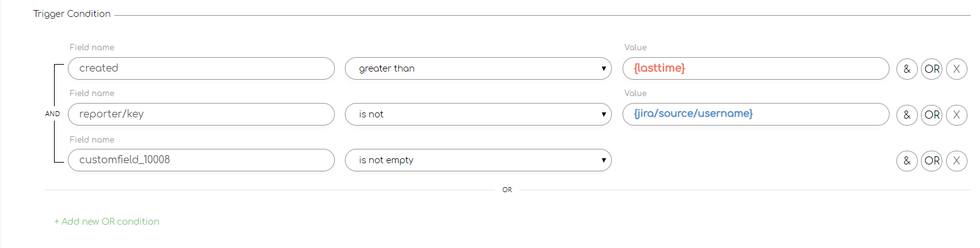The height and width of the screenshot is (248, 980).
Task: Click the OR button on the customfield_10008 row
Action: (932, 160)
